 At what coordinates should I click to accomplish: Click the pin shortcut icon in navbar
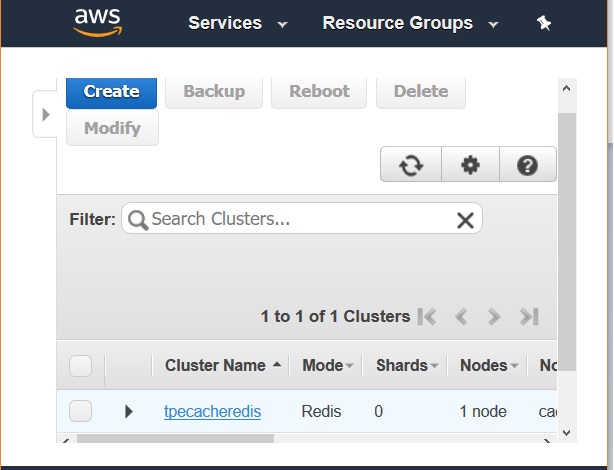pos(544,23)
